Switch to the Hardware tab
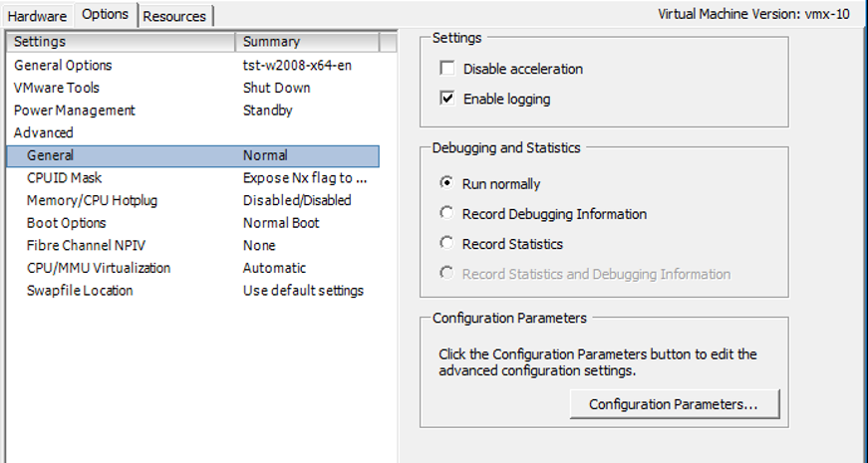 pos(38,16)
